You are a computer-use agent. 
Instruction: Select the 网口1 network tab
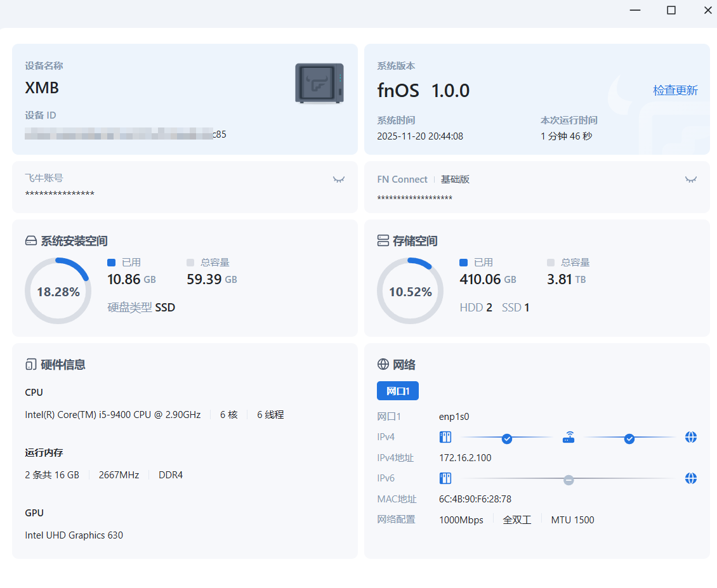[398, 391]
